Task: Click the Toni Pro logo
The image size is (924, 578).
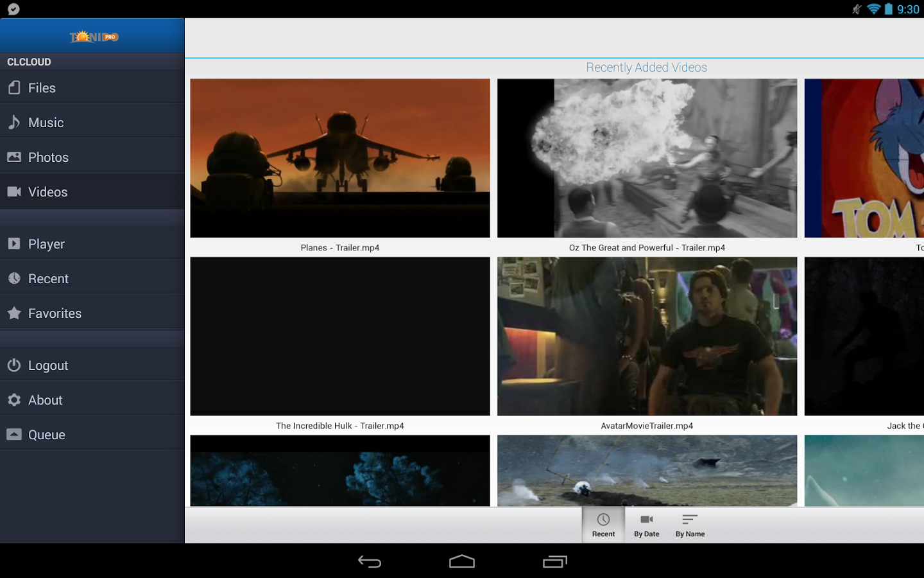Action: pos(94,37)
